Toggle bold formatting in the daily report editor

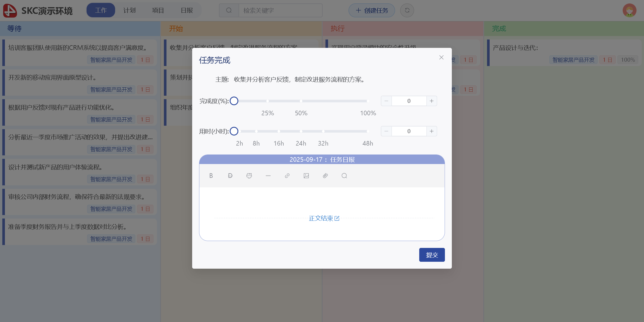[x=211, y=176]
